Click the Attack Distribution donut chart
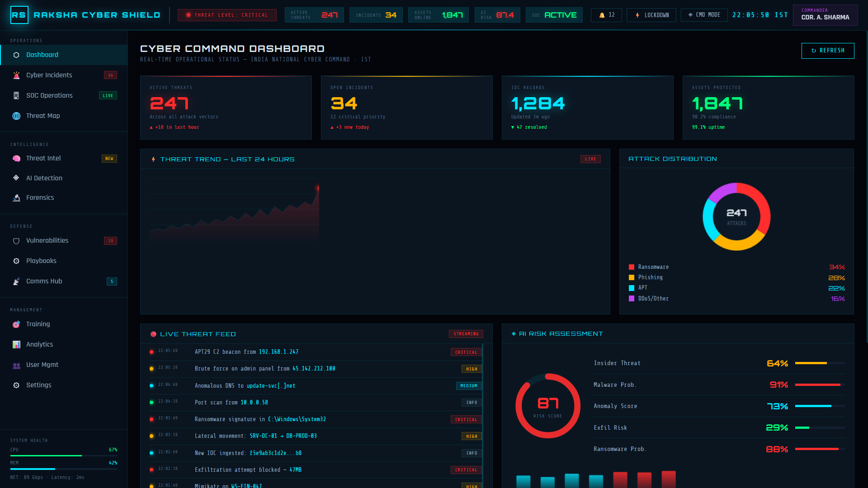 tap(736, 216)
